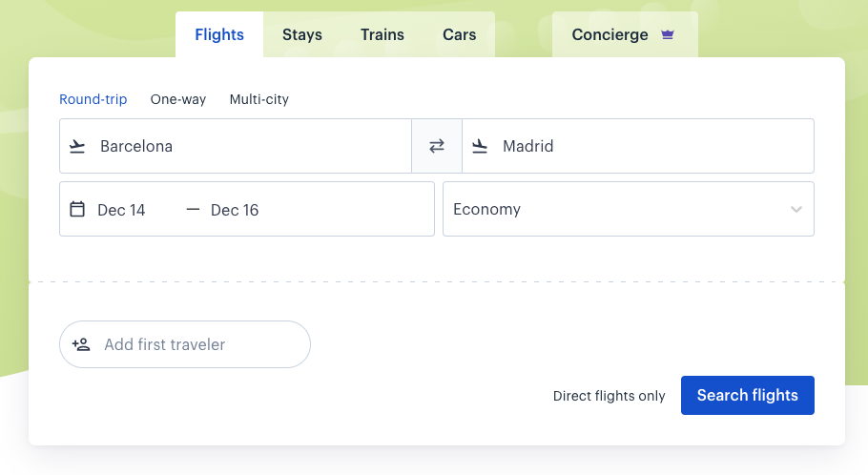This screenshot has width=868, height=475.
Task: Change the Dec 16 return date
Action: pyautogui.click(x=235, y=210)
